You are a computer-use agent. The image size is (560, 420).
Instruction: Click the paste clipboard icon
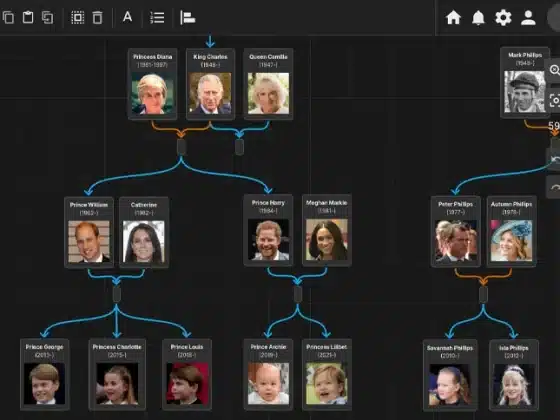pos(28,17)
